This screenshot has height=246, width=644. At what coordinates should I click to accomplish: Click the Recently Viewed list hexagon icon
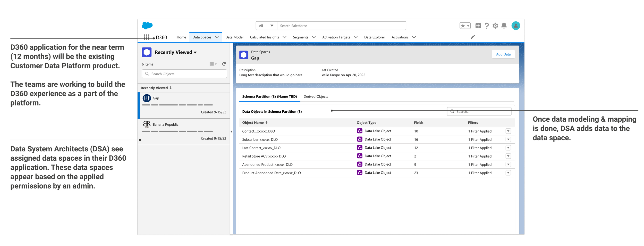click(147, 52)
